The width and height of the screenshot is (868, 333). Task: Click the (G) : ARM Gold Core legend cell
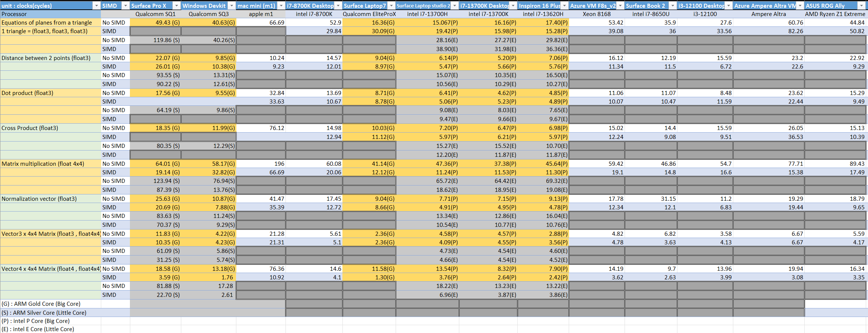pos(50,304)
